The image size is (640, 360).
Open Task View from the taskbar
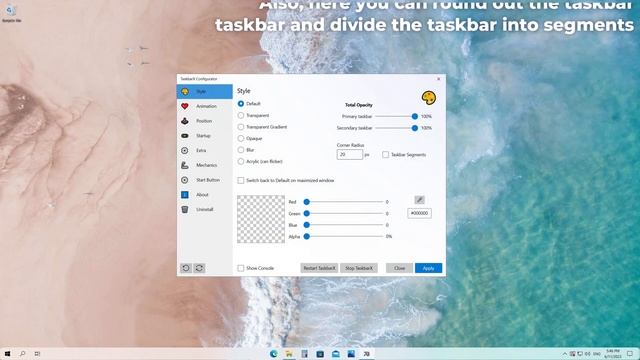pos(37,354)
